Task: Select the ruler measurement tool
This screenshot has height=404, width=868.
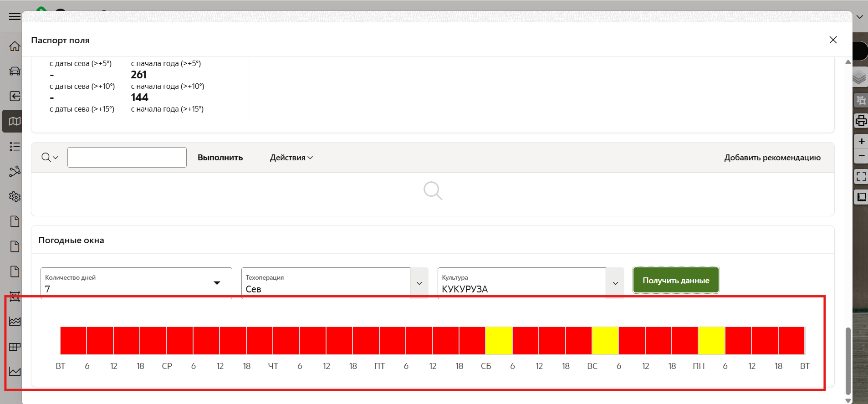Action: (x=861, y=197)
